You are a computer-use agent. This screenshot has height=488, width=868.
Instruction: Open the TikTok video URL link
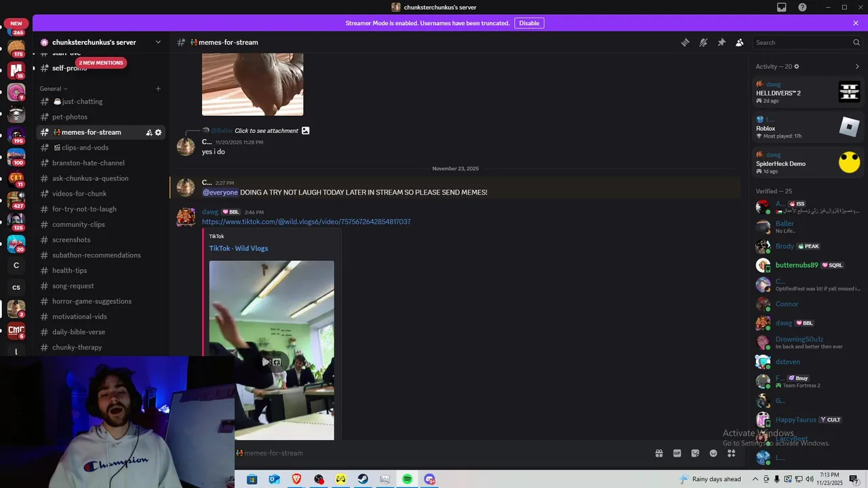pyautogui.click(x=306, y=222)
